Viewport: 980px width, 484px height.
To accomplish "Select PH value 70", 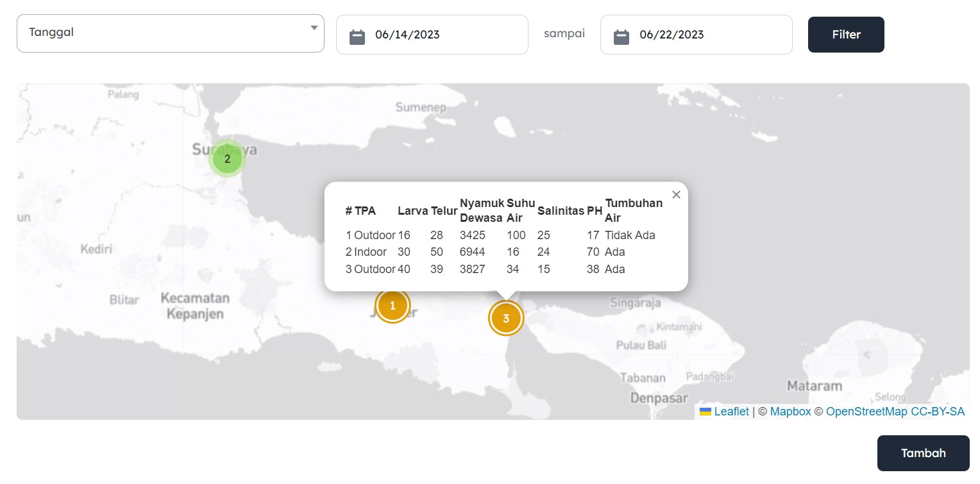I will pos(593,252).
